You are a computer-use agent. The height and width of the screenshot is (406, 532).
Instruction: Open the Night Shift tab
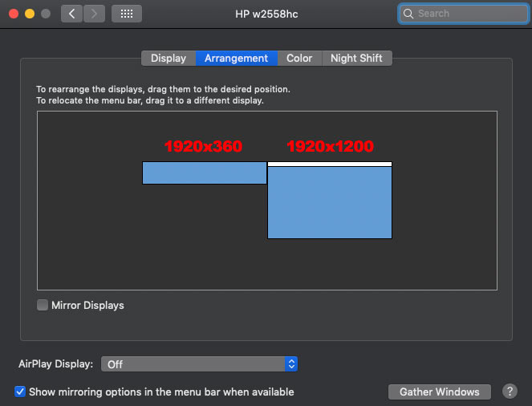pos(356,59)
